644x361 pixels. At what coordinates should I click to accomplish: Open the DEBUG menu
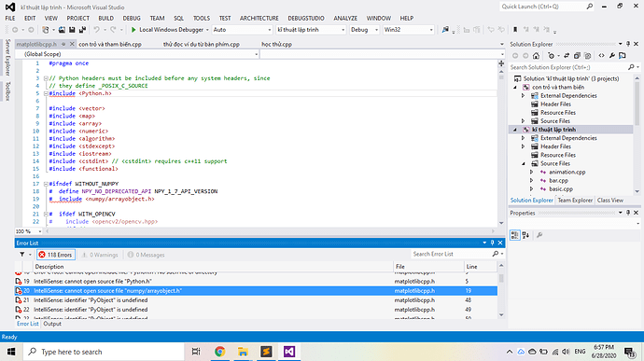tap(132, 18)
